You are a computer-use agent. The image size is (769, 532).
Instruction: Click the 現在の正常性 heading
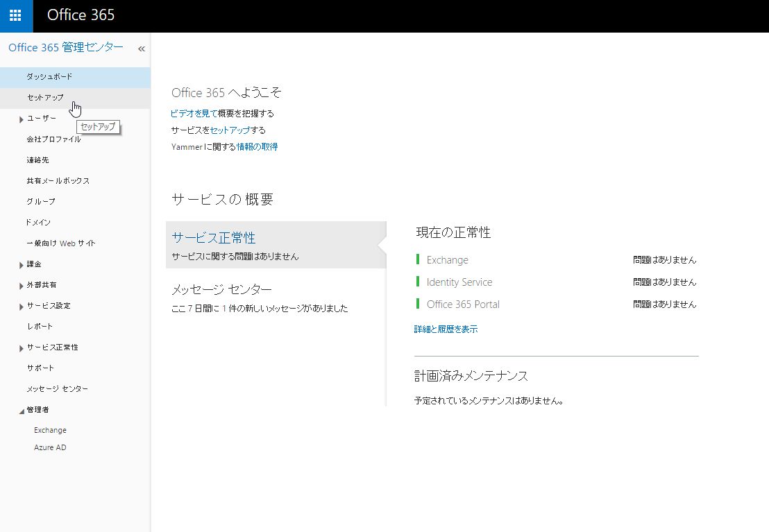pos(453,232)
